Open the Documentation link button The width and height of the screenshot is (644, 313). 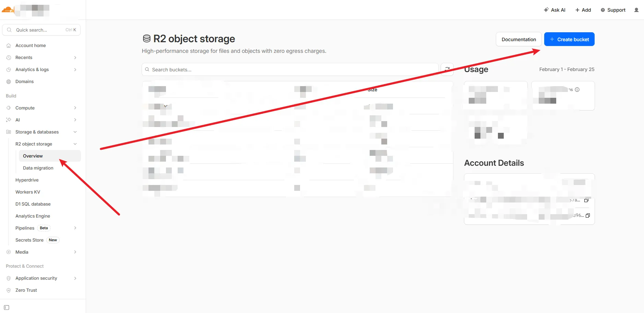[x=518, y=39]
